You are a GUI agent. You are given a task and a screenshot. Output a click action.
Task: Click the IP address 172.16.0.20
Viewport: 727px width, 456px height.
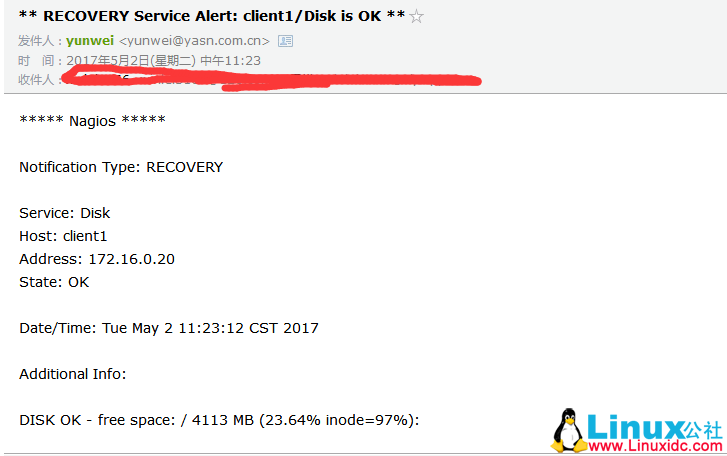pyautogui.click(x=132, y=259)
